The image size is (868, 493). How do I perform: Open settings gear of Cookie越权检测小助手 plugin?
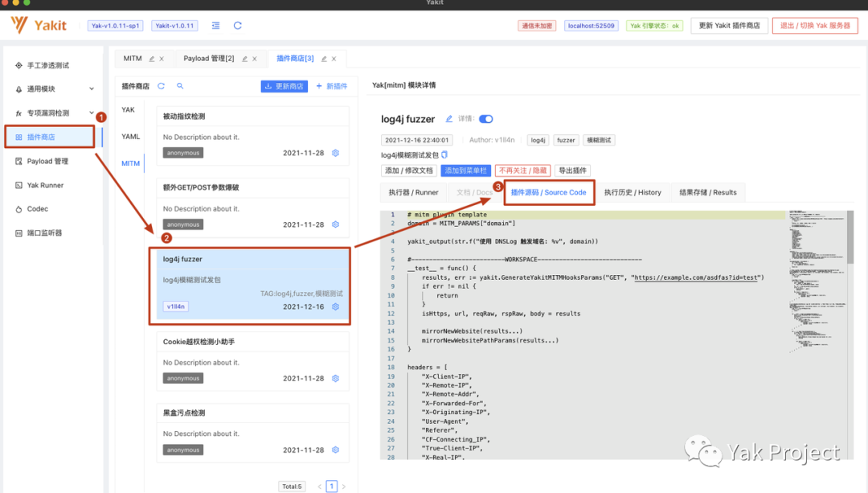coord(335,378)
